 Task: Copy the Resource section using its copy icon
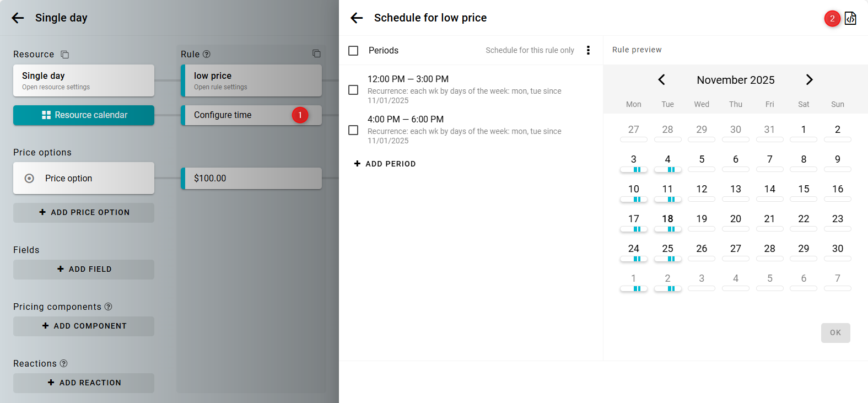64,54
